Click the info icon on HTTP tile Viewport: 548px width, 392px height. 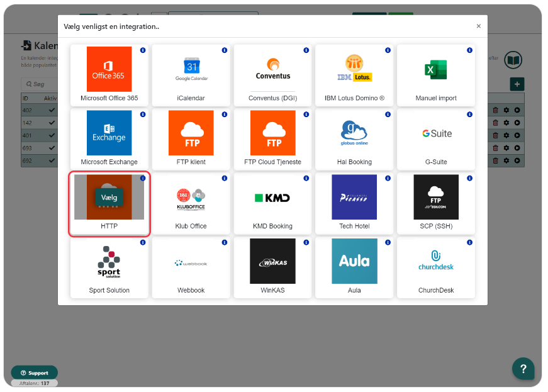143,178
